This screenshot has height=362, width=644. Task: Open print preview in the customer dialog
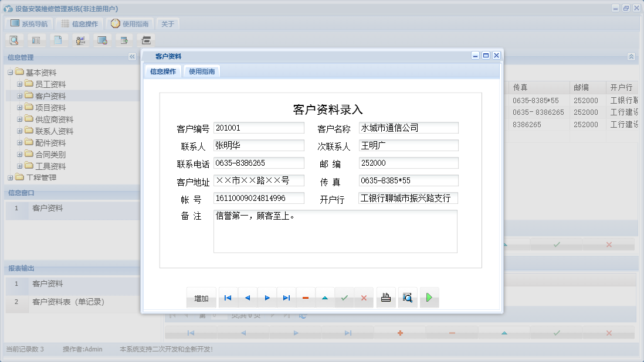coord(408,298)
